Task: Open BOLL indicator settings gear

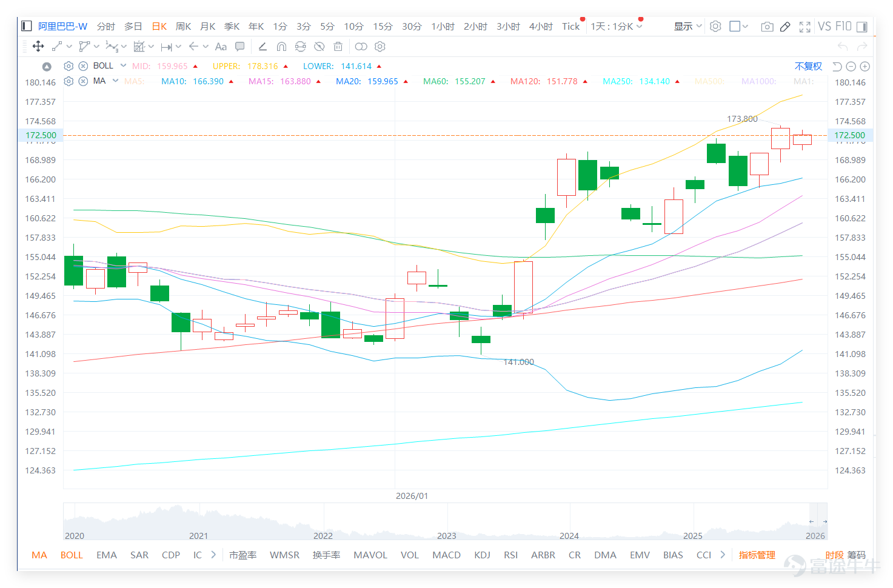Action: [x=69, y=66]
